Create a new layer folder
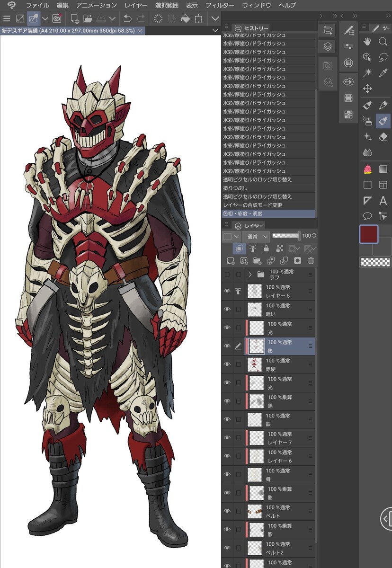 coord(257,260)
